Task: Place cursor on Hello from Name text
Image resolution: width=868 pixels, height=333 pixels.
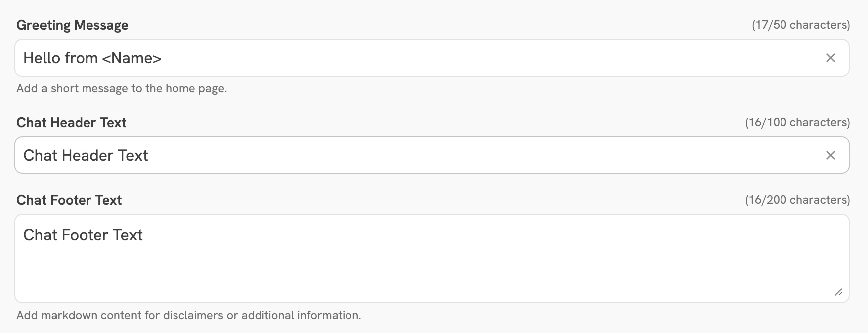Action: pos(92,58)
